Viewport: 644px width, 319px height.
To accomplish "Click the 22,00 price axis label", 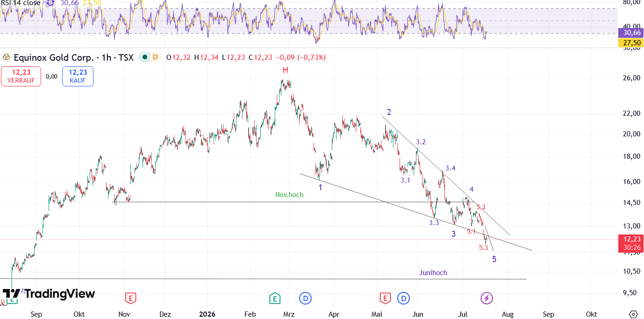I will pos(631,113).
